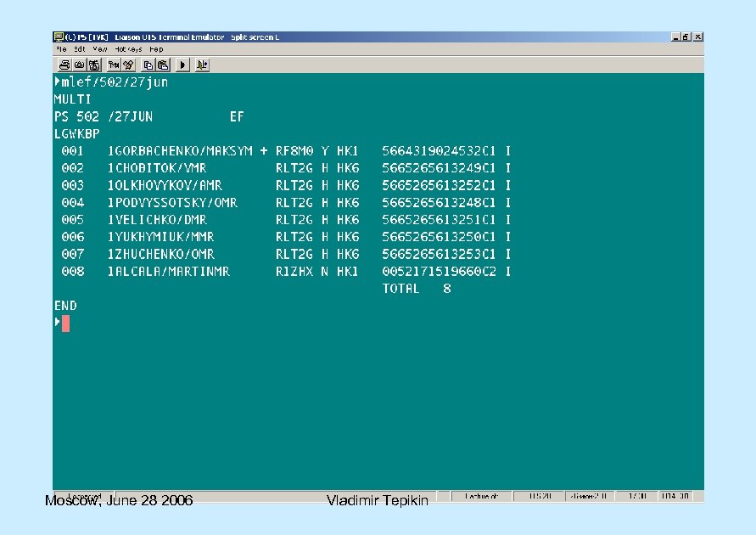Viewport: 756px width, 535px height.
Task: Click ticket number 5665265613250C1
Action: coord(439,237)
